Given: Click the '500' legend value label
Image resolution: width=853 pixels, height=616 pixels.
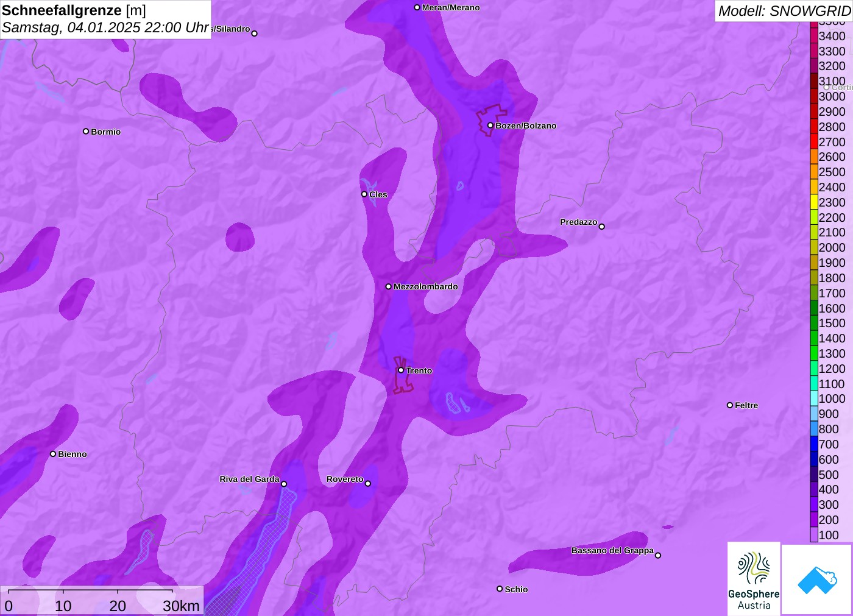Looking at the screenshot, I should tap(829, 475).
